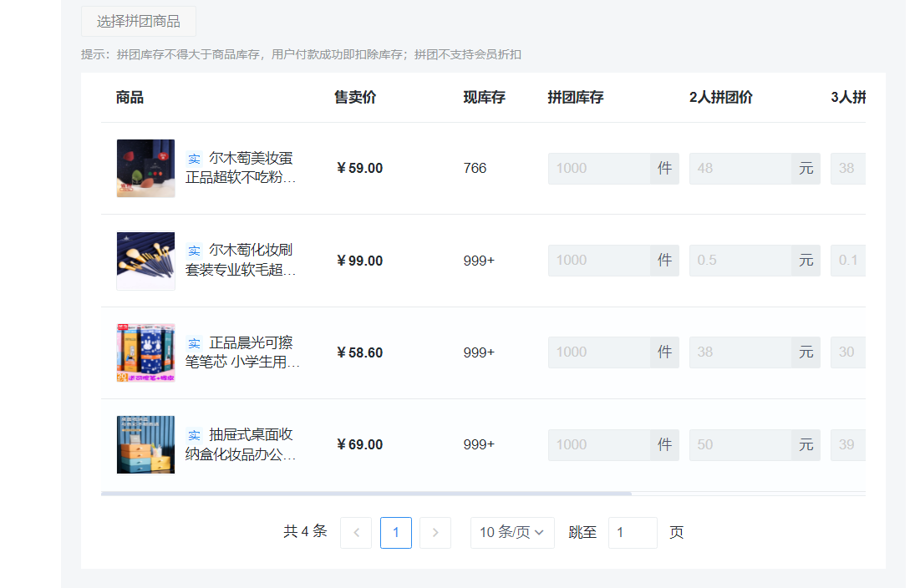Image resolution: width=910 pixels, height=588 pixels.
Task: Click price ¥59.00
Action: pyautogui.click(x=360, y=168)
